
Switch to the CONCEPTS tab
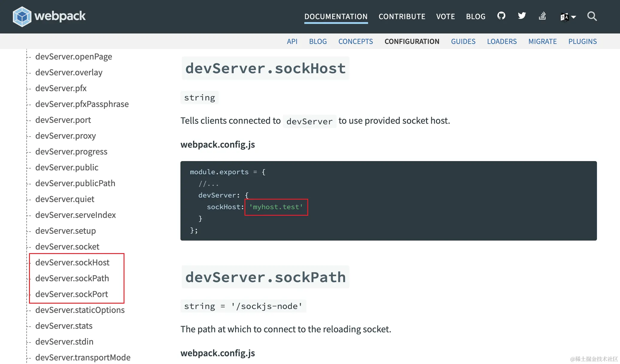(355, 41)
